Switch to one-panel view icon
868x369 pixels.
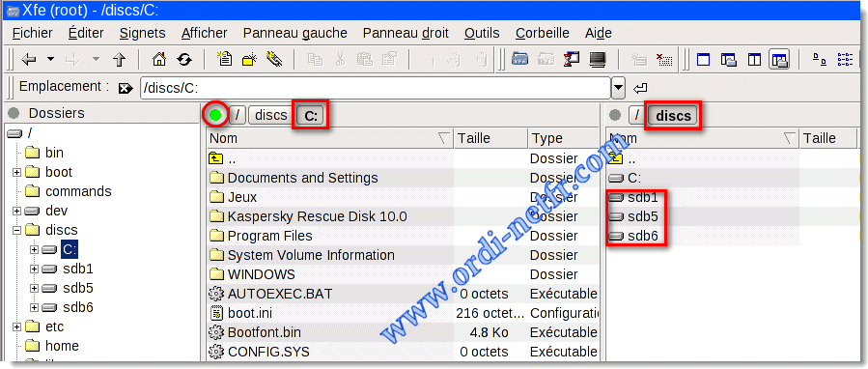point(704,59)
